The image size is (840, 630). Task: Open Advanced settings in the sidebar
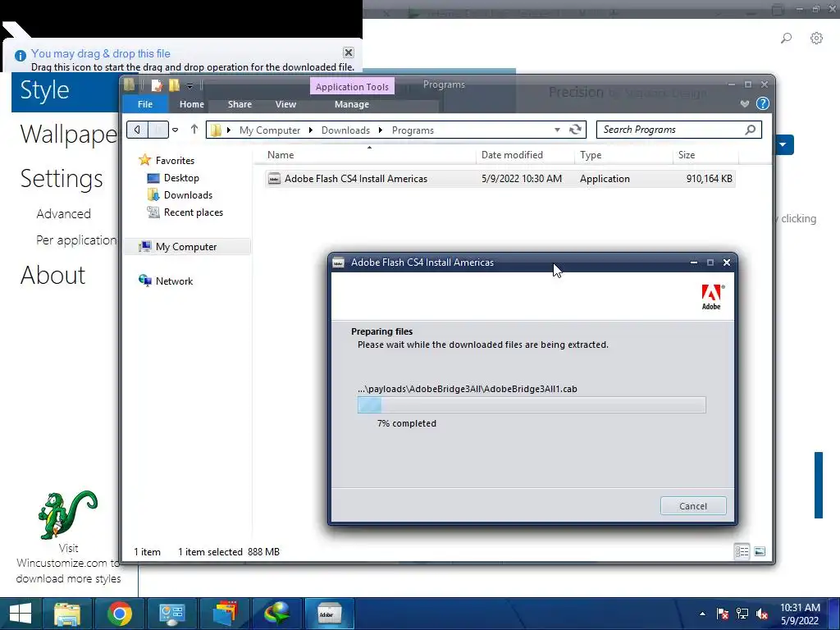[x=63, y=214]
